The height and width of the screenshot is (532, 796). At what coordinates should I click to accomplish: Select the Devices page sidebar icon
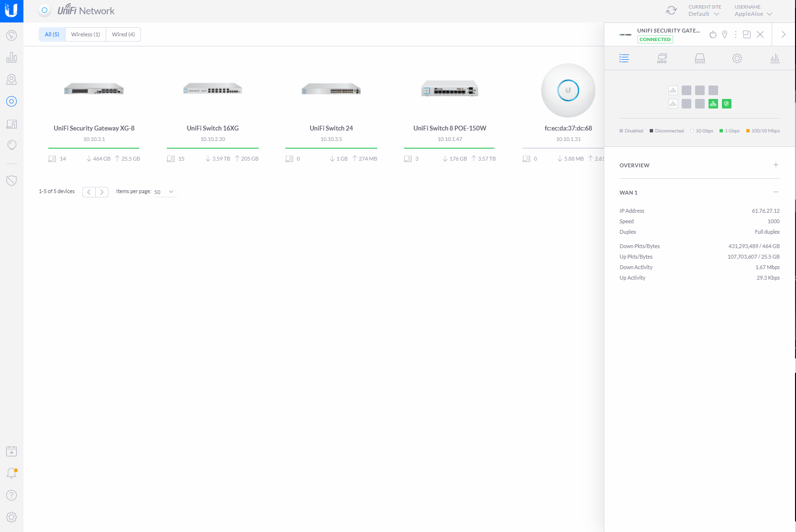click(x=11, y=101)
